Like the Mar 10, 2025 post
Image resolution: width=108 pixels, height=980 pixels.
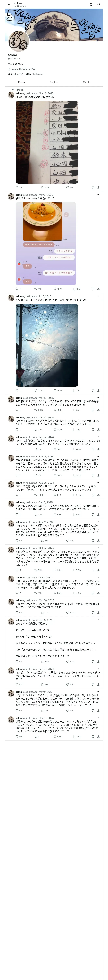58,410
